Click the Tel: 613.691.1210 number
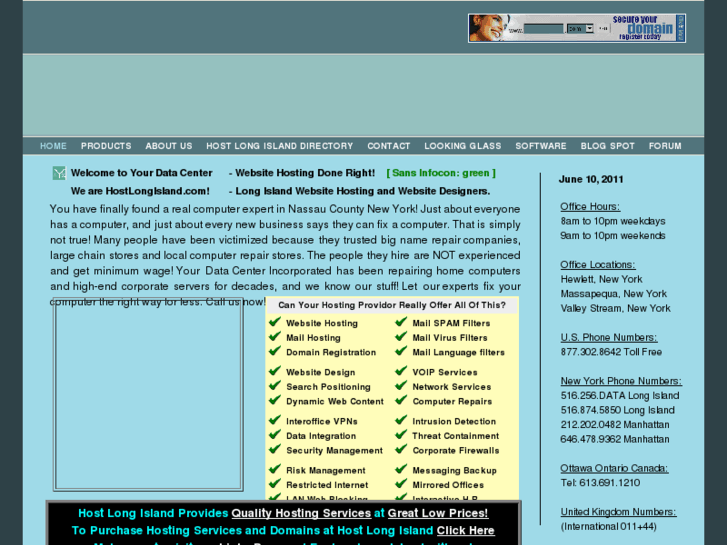Viewport: 727px width, 545px height. (600, 483)
